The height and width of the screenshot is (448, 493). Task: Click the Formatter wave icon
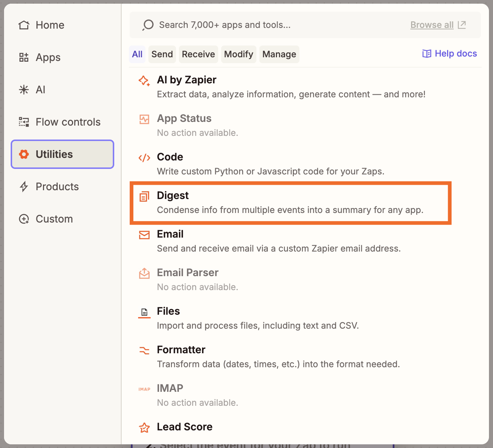point(144,350)
